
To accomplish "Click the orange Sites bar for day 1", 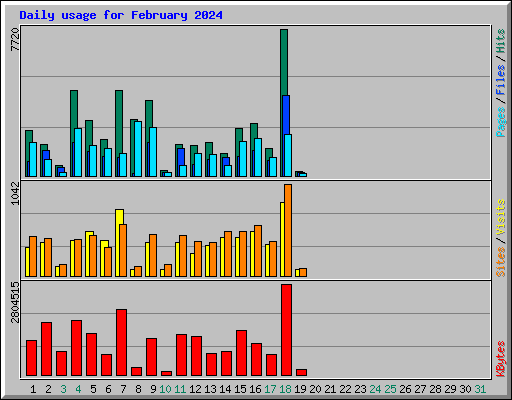I will [x=33, y=256].
